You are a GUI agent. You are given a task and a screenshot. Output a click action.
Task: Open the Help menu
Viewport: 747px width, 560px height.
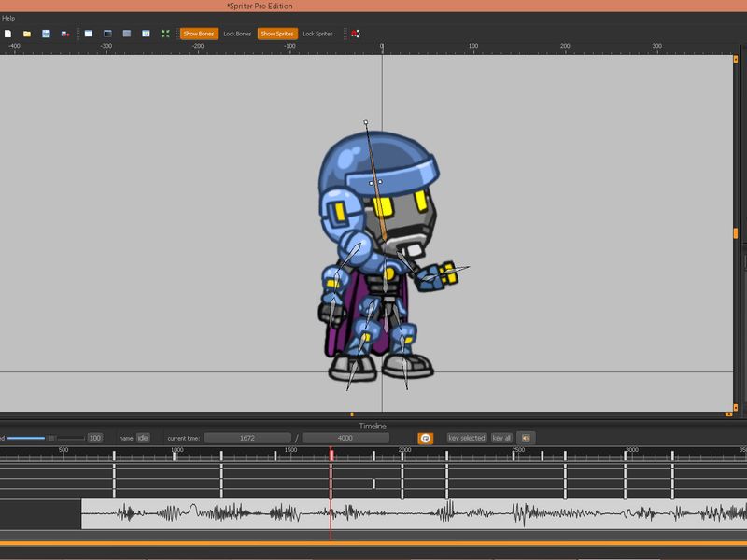(x=8, y=18)
